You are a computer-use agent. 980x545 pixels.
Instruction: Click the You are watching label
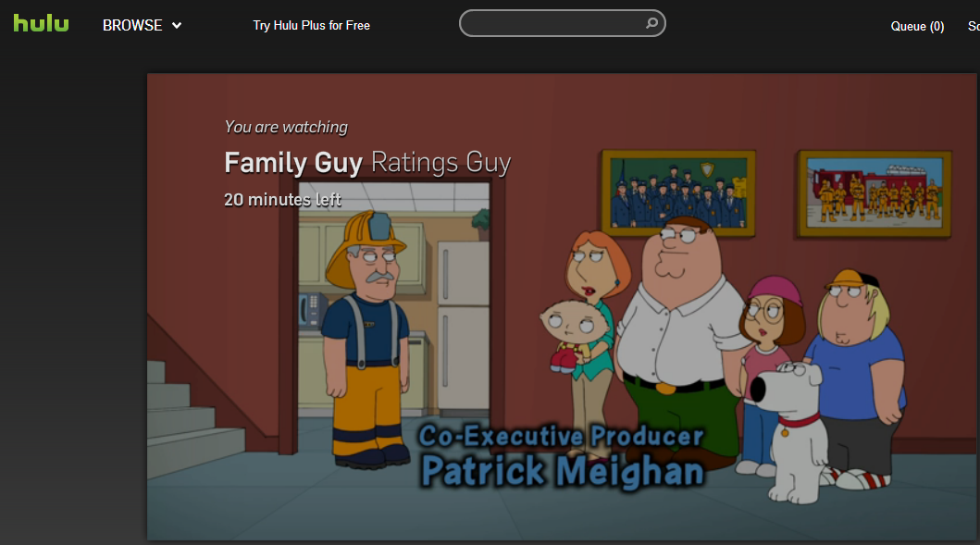286,127
